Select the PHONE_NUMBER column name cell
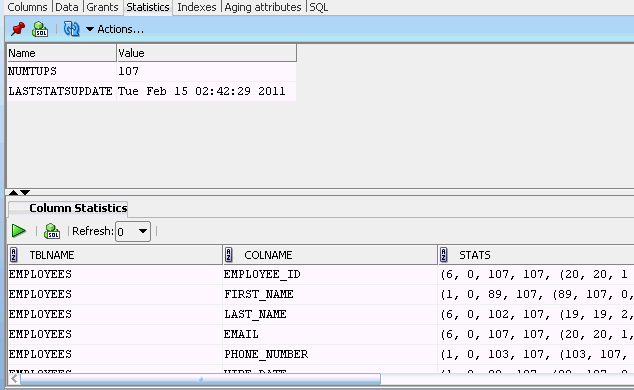This screenshot has width=634, height=390. point(330,354)
